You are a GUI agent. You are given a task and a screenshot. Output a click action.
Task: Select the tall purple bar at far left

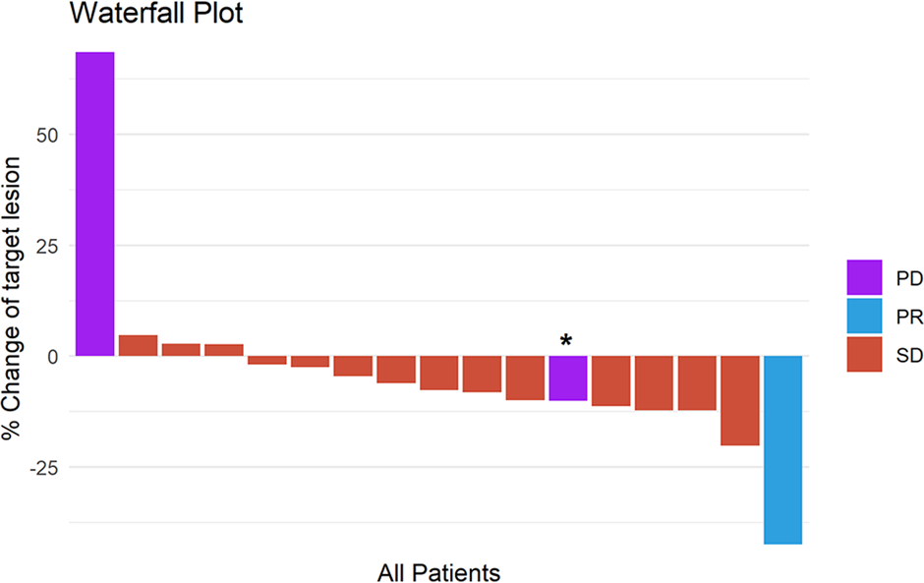[x=95, y=204]
